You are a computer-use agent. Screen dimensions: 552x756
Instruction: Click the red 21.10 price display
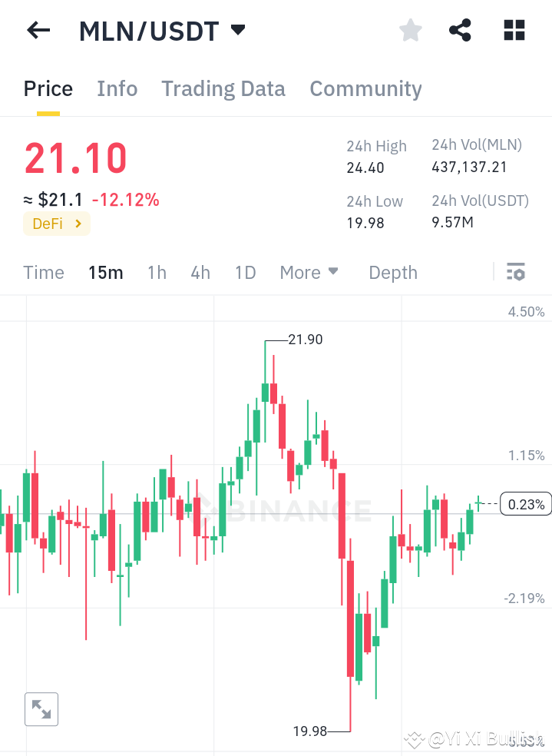point(74,159)
